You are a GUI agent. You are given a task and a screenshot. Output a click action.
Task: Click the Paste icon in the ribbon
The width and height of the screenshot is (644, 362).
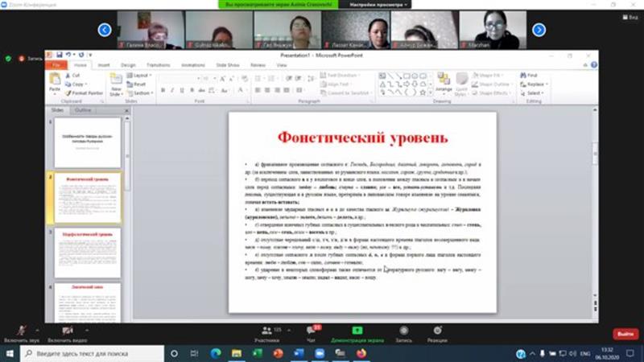pyautogui.click(x=55, y=82)
